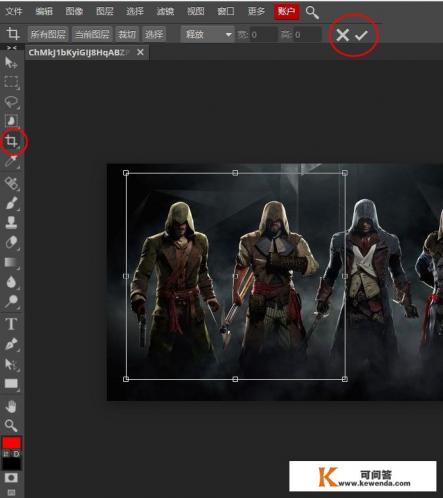Select the Crop tool in the left toolbar
This screenshot has width=443, height=498.
(x=12, y=141)
